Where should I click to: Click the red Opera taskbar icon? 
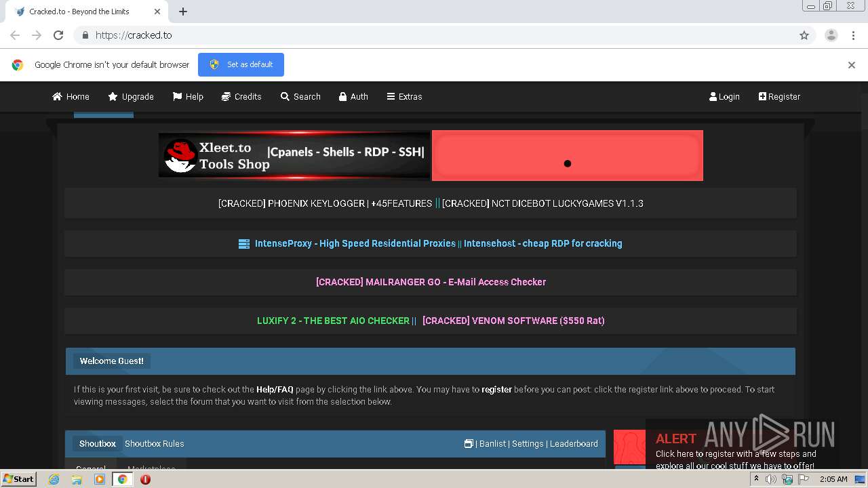point(145,479)
